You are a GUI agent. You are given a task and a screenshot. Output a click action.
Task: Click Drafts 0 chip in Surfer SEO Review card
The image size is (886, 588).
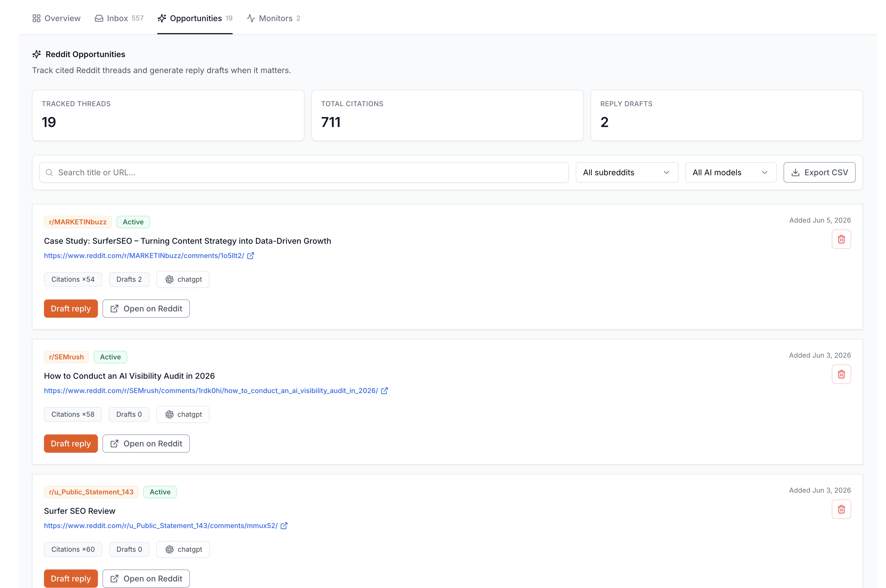[x=129, y=549]
